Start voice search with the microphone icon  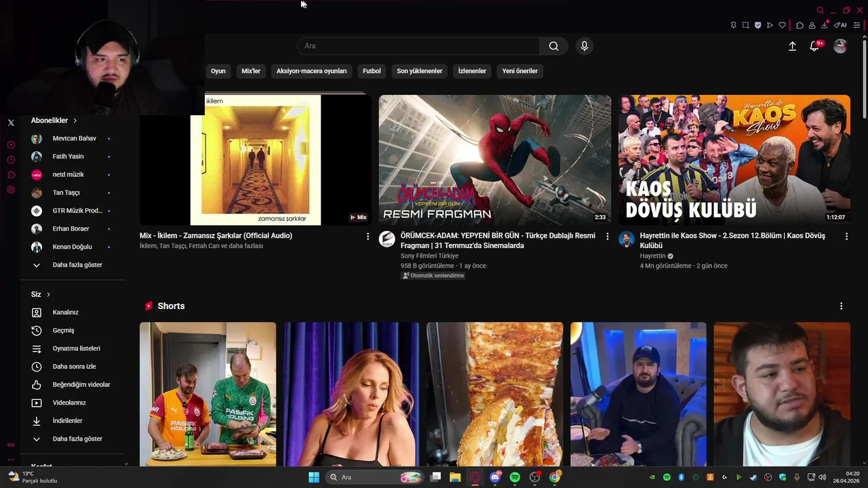[x=585, y=46]
